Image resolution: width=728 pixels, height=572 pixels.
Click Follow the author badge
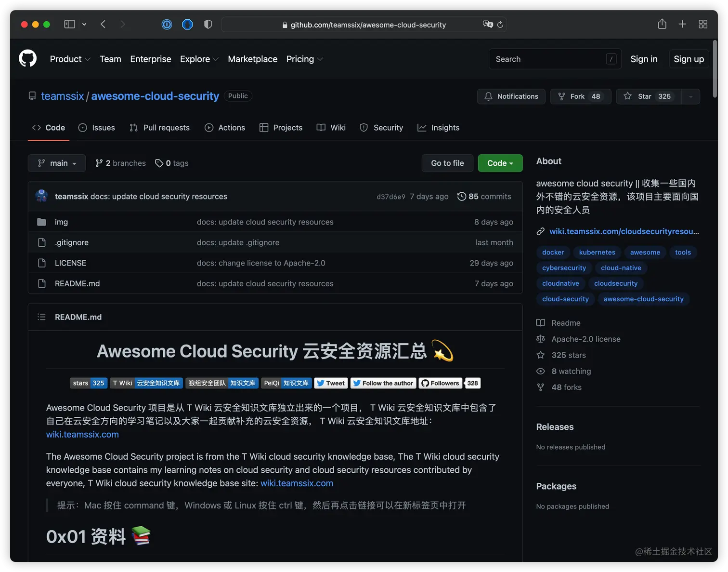(x=383, y=383)
